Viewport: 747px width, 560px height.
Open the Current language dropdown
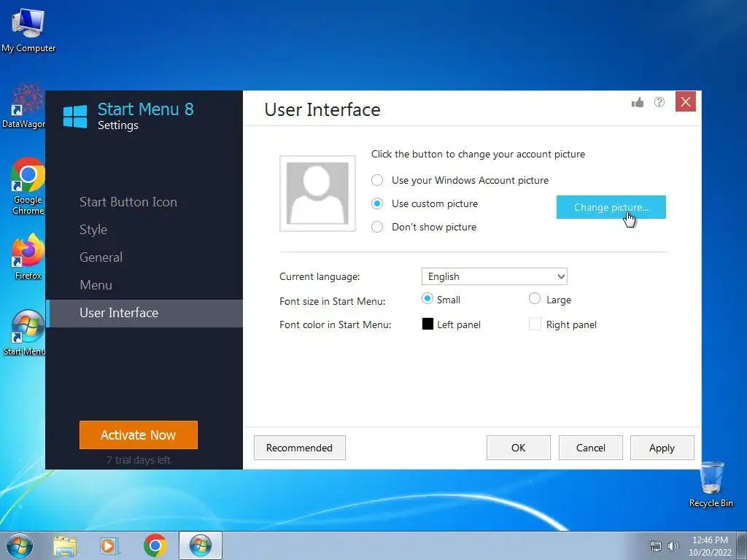[x=495, y=276]
